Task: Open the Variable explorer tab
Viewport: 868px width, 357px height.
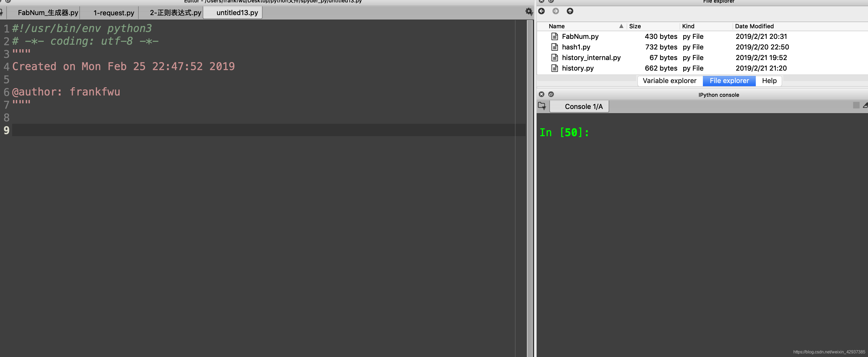Action: [x=669, y=81]
